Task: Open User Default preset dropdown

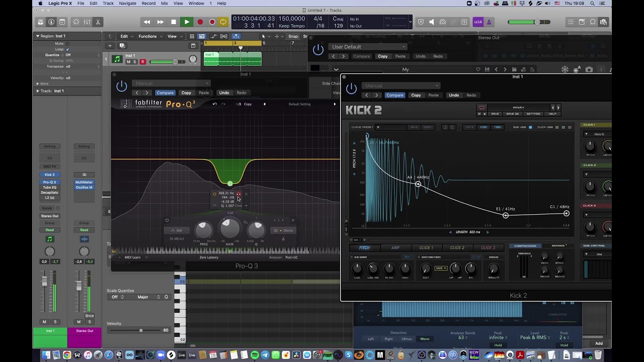Action: point(368,47)
